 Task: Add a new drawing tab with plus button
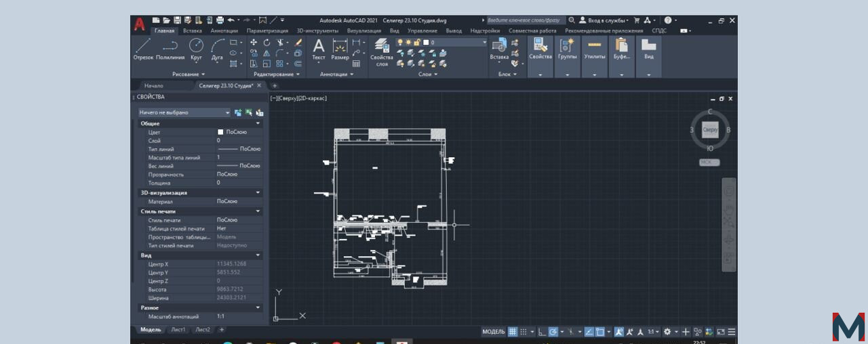(275, 86)
